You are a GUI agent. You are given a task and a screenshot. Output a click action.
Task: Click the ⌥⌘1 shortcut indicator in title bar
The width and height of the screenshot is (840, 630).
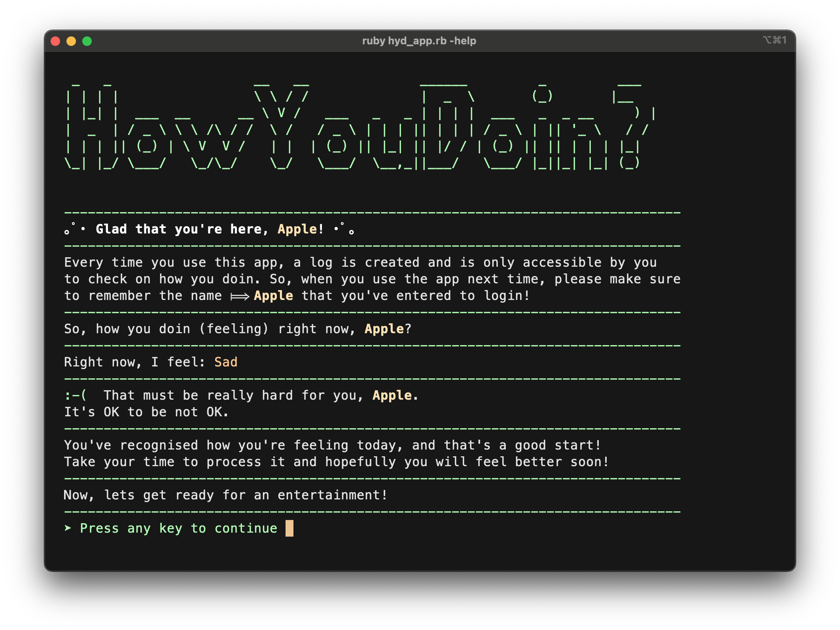click(x=774, y=40)
